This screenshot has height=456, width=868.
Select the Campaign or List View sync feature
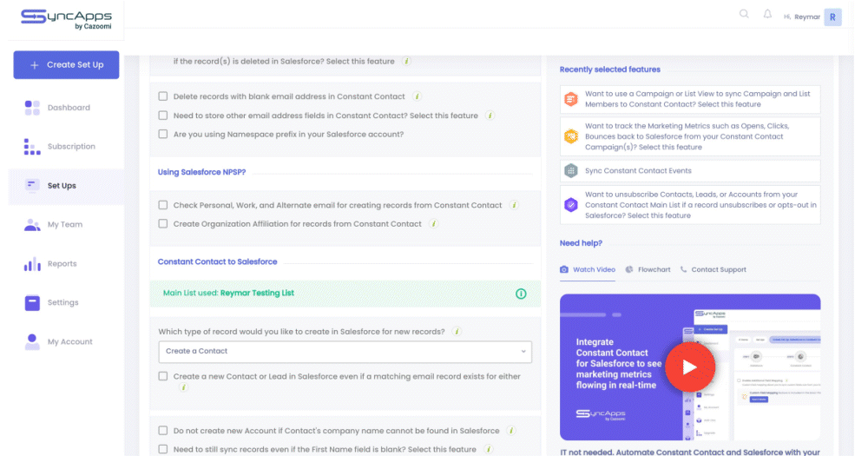pos(690,99)
